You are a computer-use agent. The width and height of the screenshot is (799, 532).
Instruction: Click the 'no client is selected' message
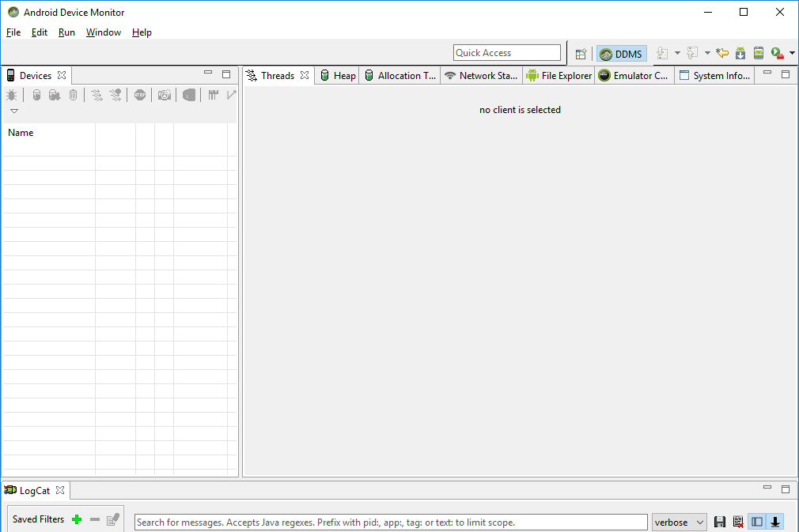(x=520, y=110)
